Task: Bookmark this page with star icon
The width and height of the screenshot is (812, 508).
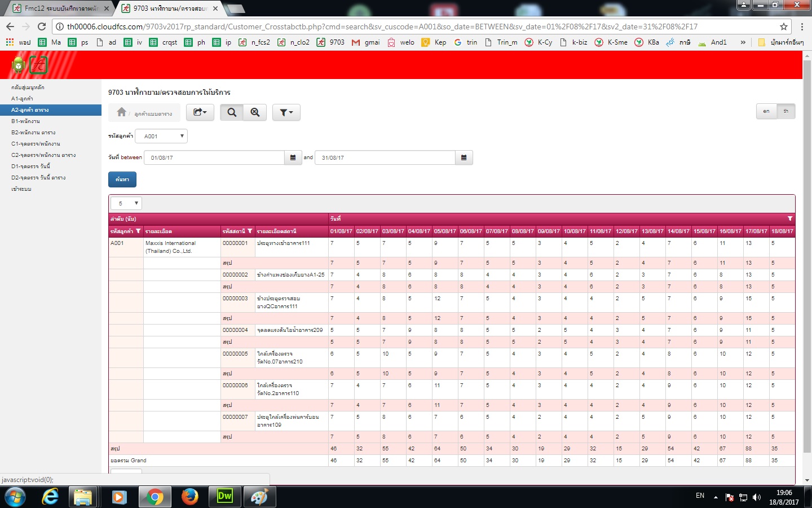Action: tap(784, 27)
